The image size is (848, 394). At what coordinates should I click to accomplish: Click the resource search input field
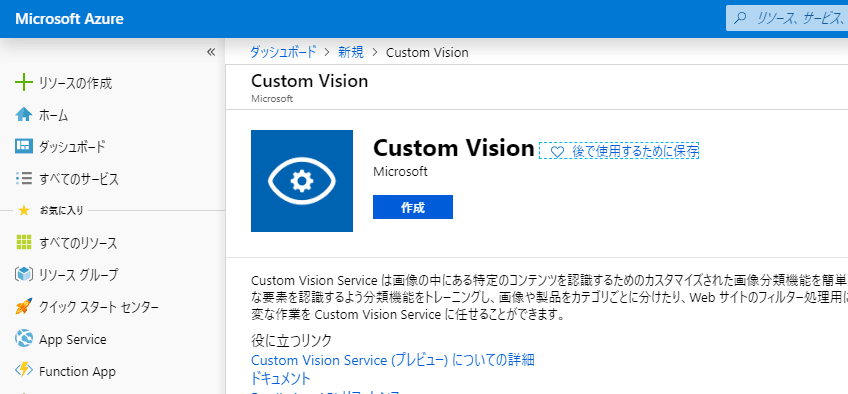point(787,19)
